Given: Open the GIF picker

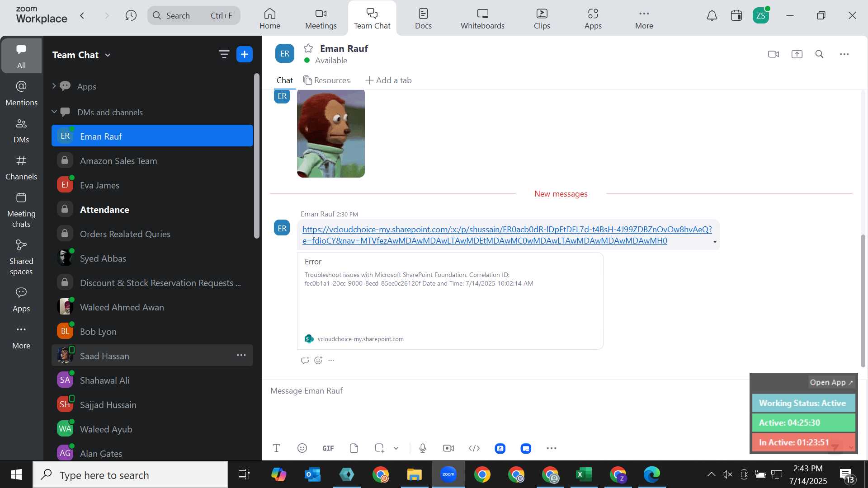Looking at the screenshot, I should click(x=328, y=448).
